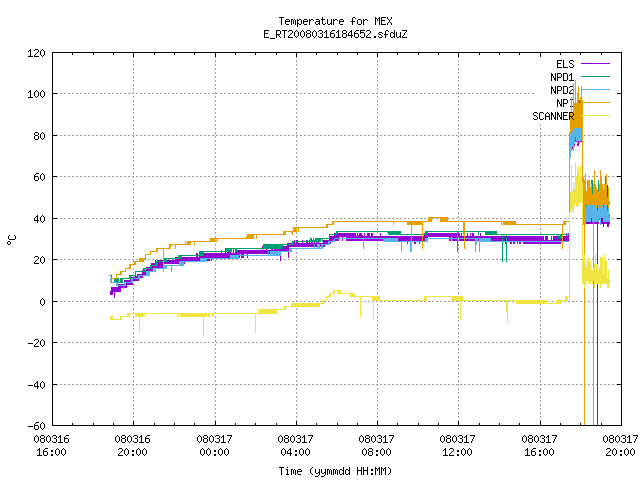Click the x-axis label '080317 08:00'
This screenshot has width=640, height=480.
376,446
